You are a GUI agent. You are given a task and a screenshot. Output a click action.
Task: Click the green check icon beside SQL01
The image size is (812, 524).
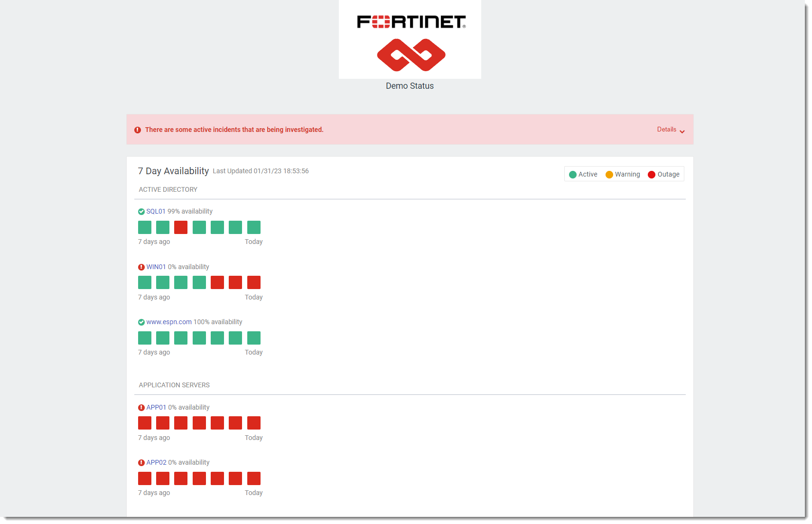[141, 212]
